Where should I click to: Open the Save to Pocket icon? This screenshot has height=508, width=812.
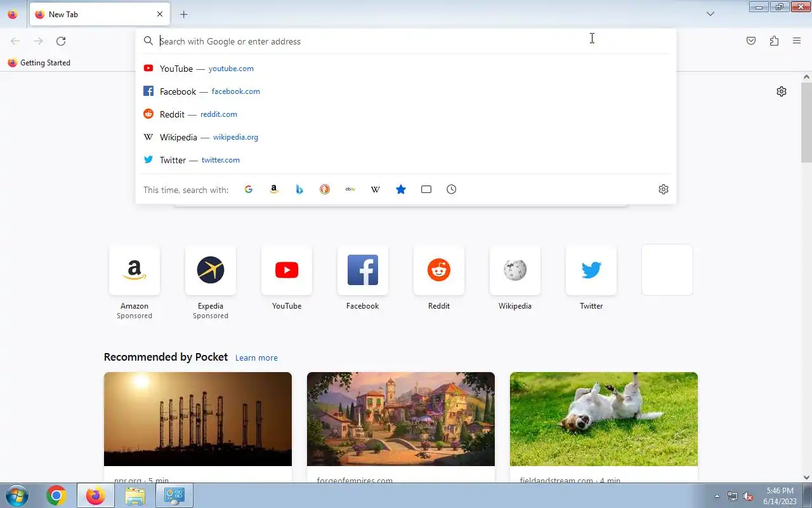click(751, 41)
